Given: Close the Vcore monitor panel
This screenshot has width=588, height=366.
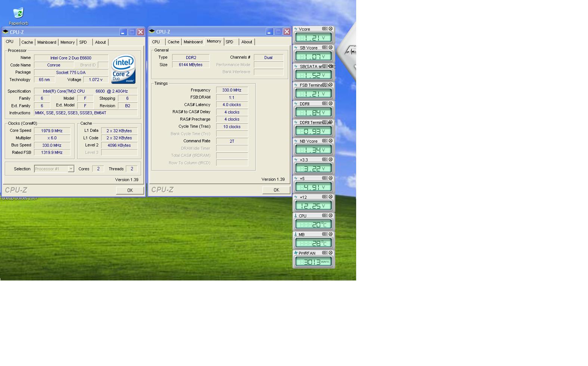Looking at the screenshot, I should (x=330, y=29).
